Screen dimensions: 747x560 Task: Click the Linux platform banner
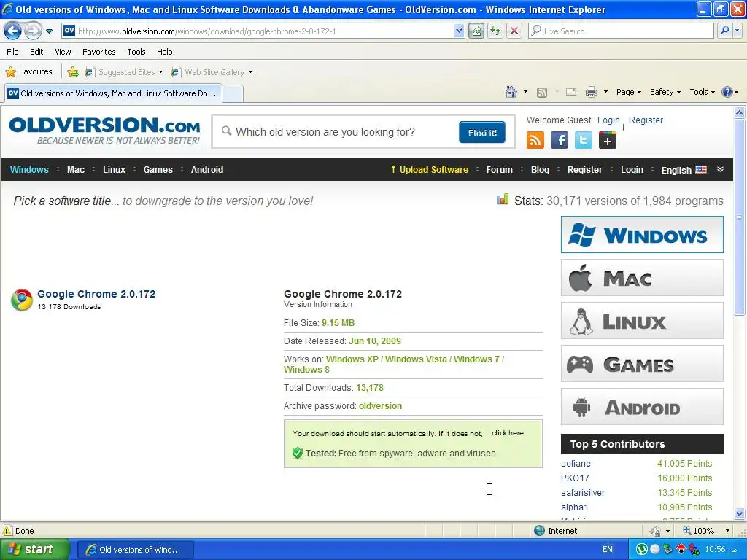coord(642,321)
